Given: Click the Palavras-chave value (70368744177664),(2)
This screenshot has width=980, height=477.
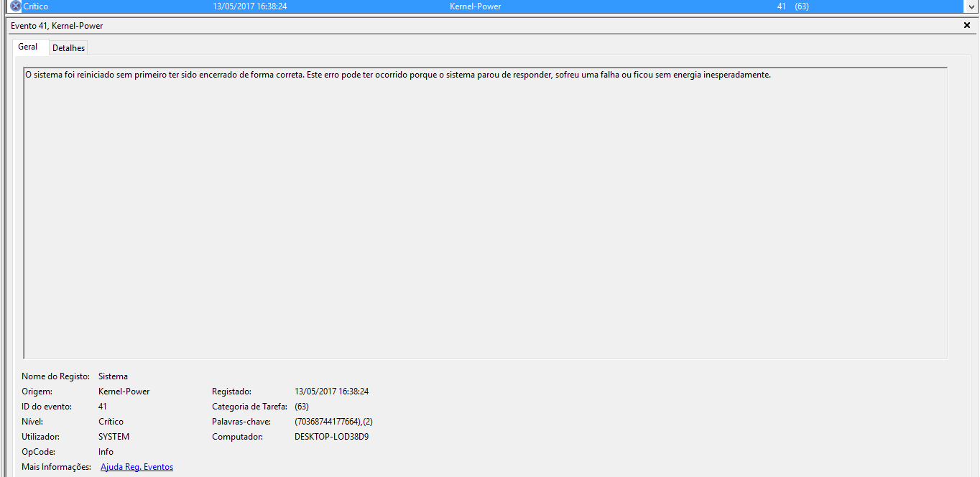Looking at the screenshot, I should tap(333, 422).
